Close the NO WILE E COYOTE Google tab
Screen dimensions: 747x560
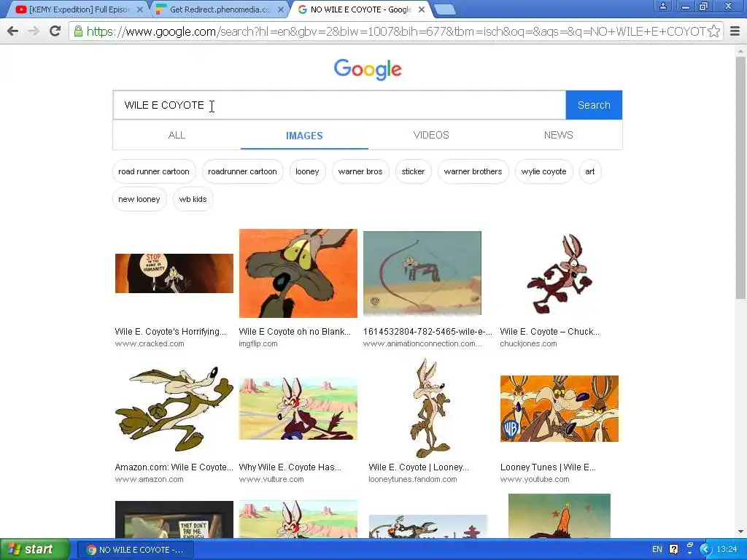pyautogui.click(x=422, y=9)
